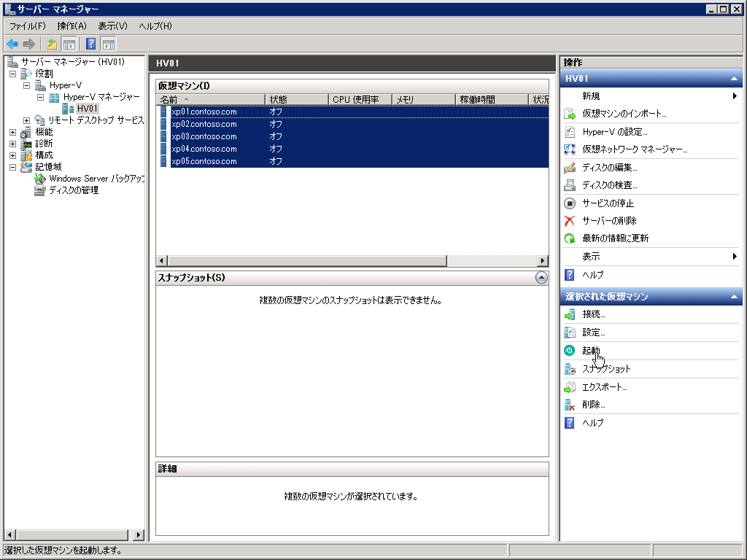Click the Forward arrow toolbar icon
This screenshot has width=747, height=560.
coord(29,44)
